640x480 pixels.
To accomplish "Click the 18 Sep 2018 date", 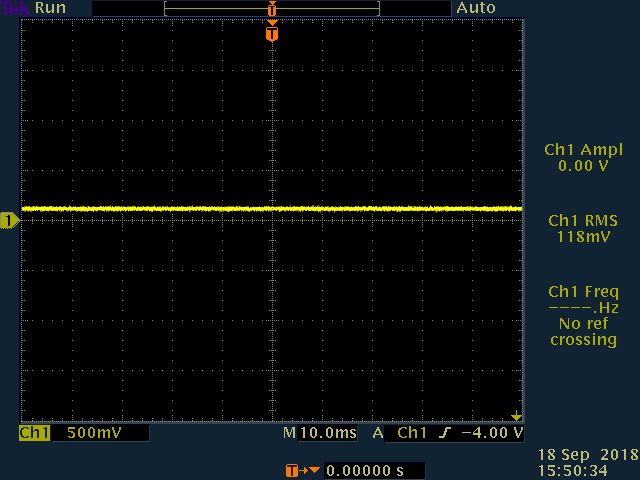I will pos(588,455).
